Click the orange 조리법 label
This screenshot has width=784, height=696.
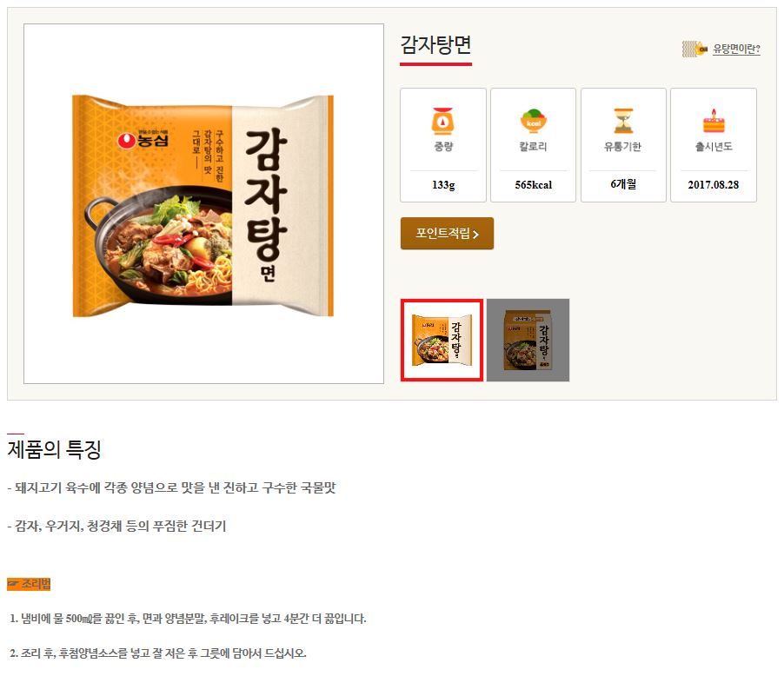click(29, 584)
